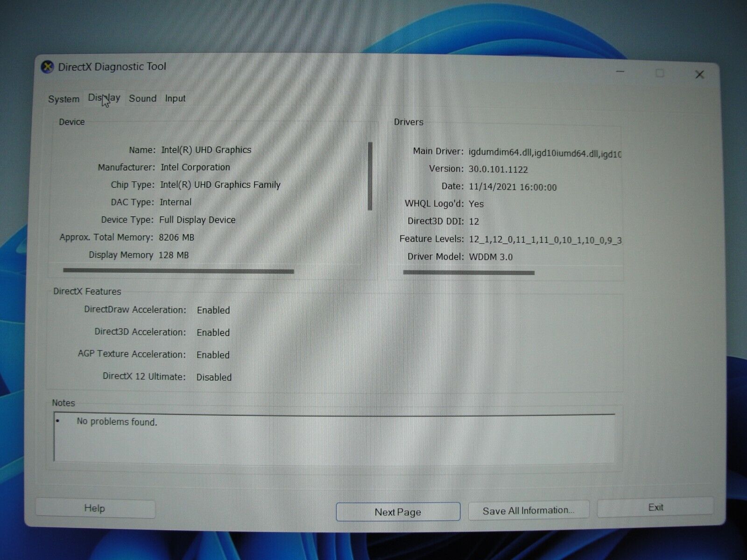Viewport: 747px width, 560px height.
Task: Select WHQL Logo'd 'Yes' value
Action: coord(476,204)
